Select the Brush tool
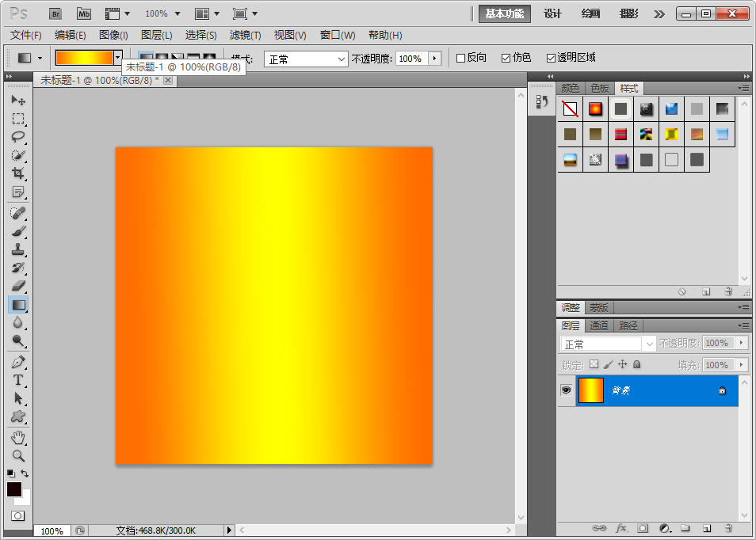This screenshot has width=756, height=540. pos(18,231)
